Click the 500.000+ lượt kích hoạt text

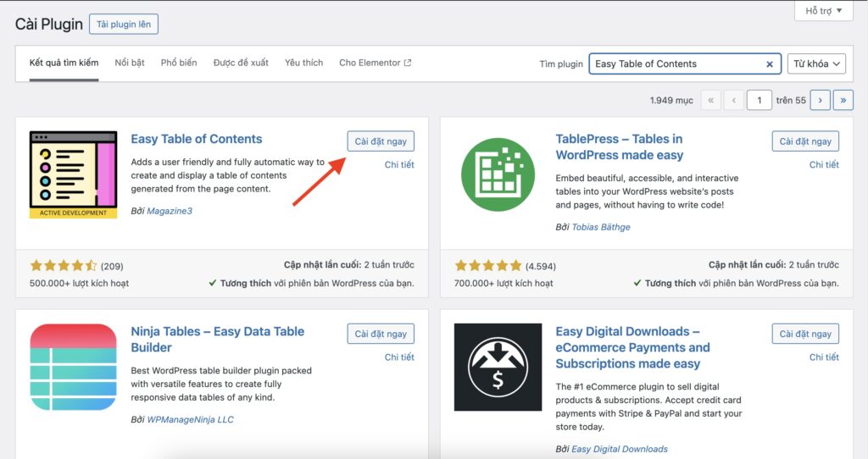[x=79, y=283]
